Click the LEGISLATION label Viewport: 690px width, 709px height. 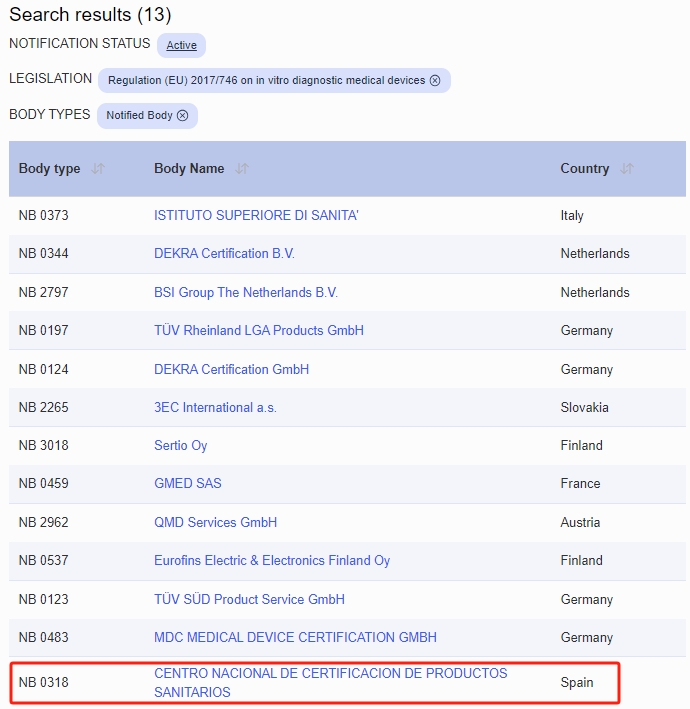point(51,79)
